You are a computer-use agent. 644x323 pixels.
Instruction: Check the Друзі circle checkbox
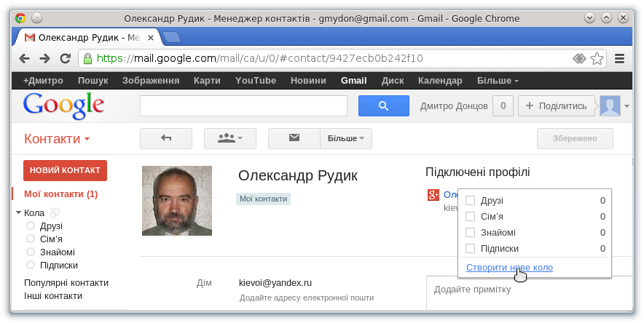click(470, 201)
